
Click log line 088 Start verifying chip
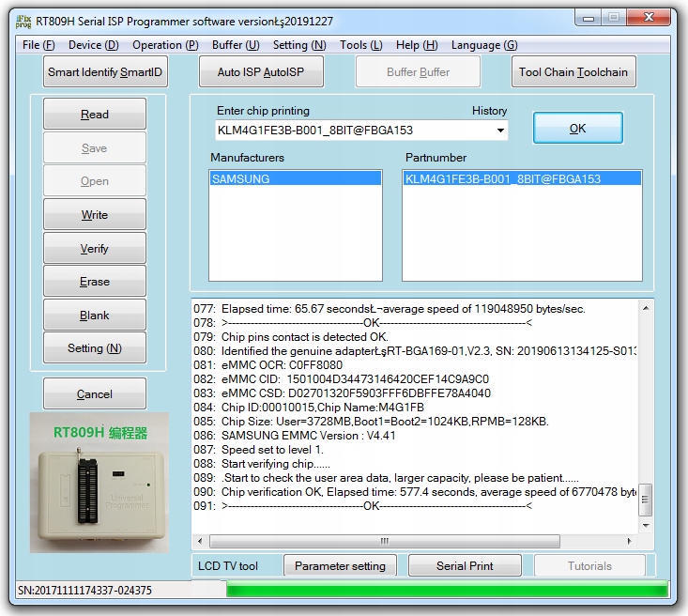[x=262, y=464]
